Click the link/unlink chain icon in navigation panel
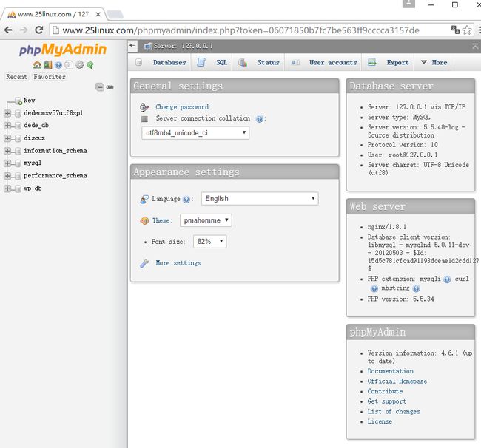Image resolution: width=481 pixels, height=448 pixels. click(110, 87)
